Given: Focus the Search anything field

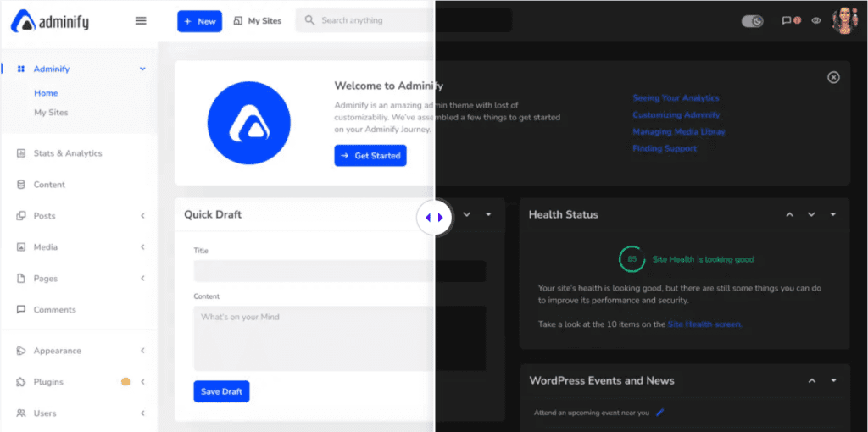Looking at the screenshot, I should pos(403,20).
